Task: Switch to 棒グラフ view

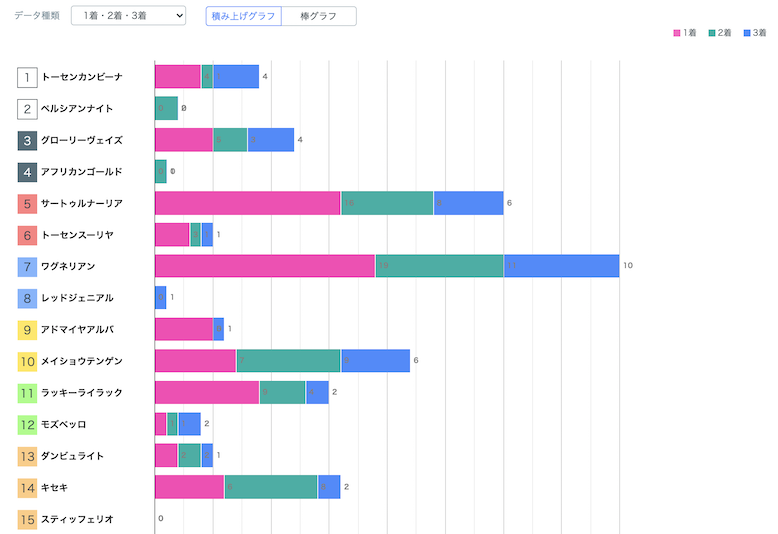Action: pyautogui.click(x=318, y=16)
